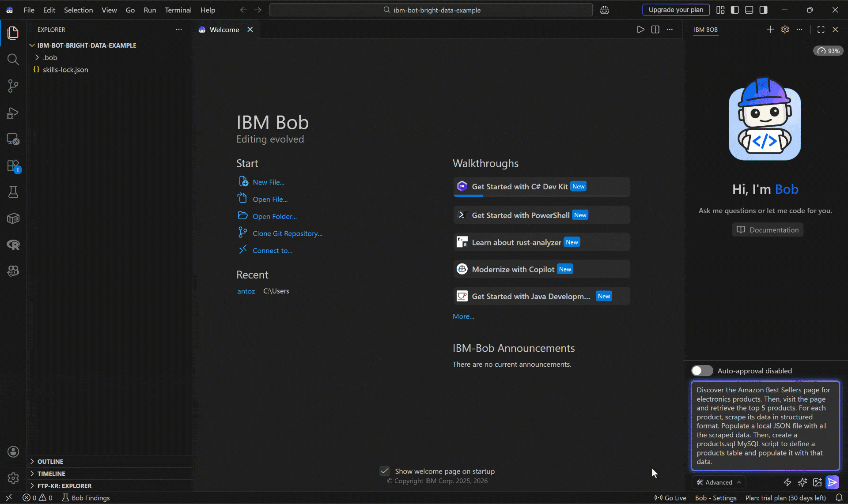Screen dimensions: 848x504
Task: Open the Documentation button
Action: [768, 230]
